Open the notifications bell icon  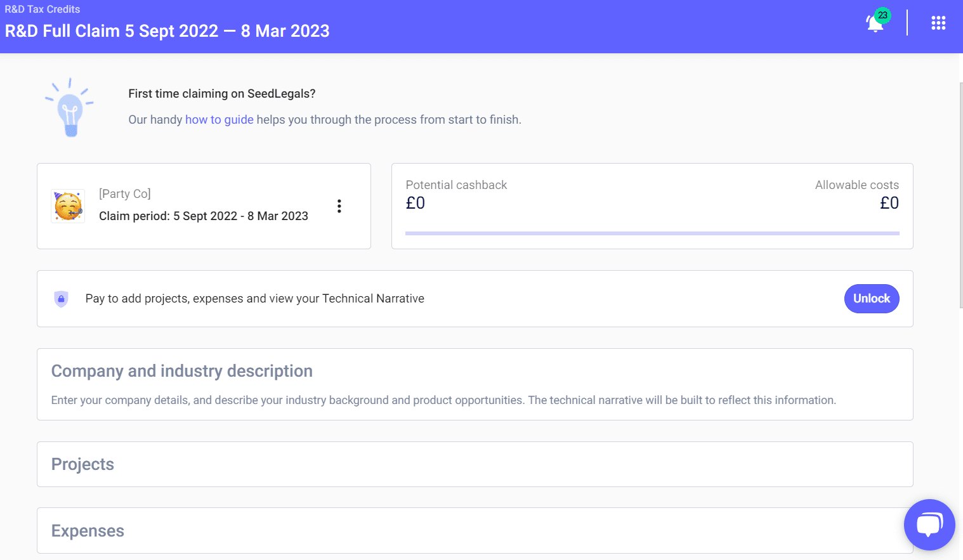click(874, 24)
